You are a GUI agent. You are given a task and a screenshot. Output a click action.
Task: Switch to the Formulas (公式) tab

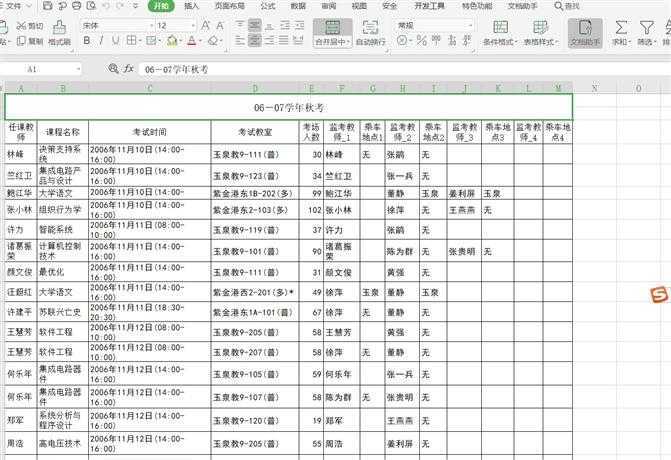click(x=268, y=6)
